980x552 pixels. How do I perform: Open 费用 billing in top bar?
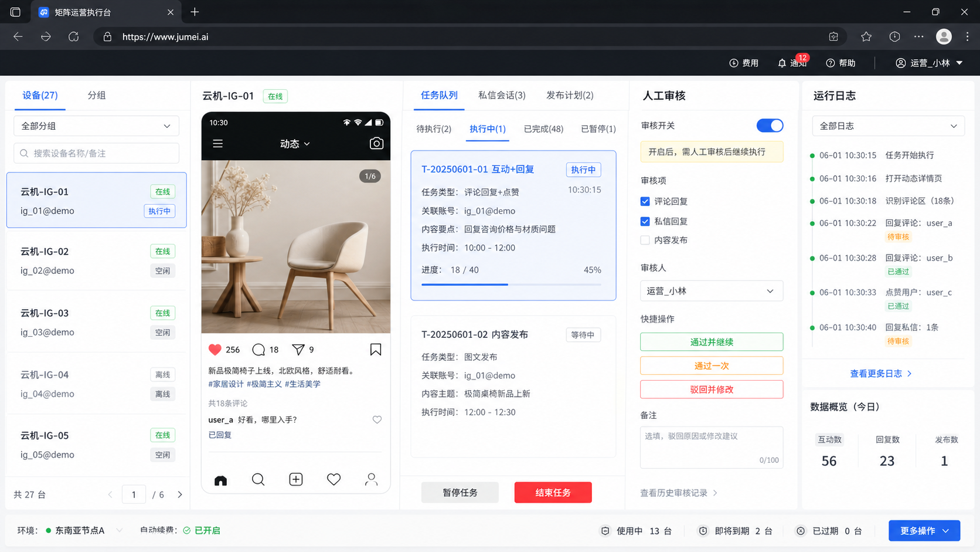744,63
